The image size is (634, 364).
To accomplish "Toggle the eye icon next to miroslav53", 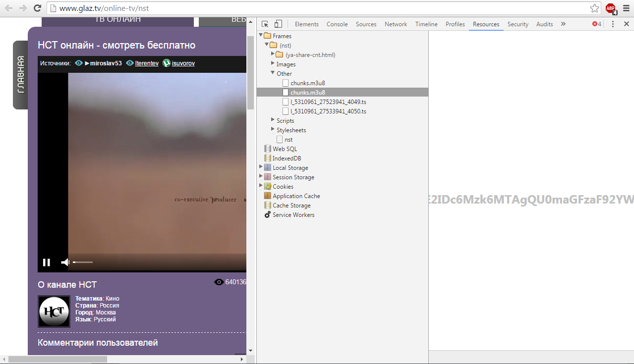I will (79, 63).
